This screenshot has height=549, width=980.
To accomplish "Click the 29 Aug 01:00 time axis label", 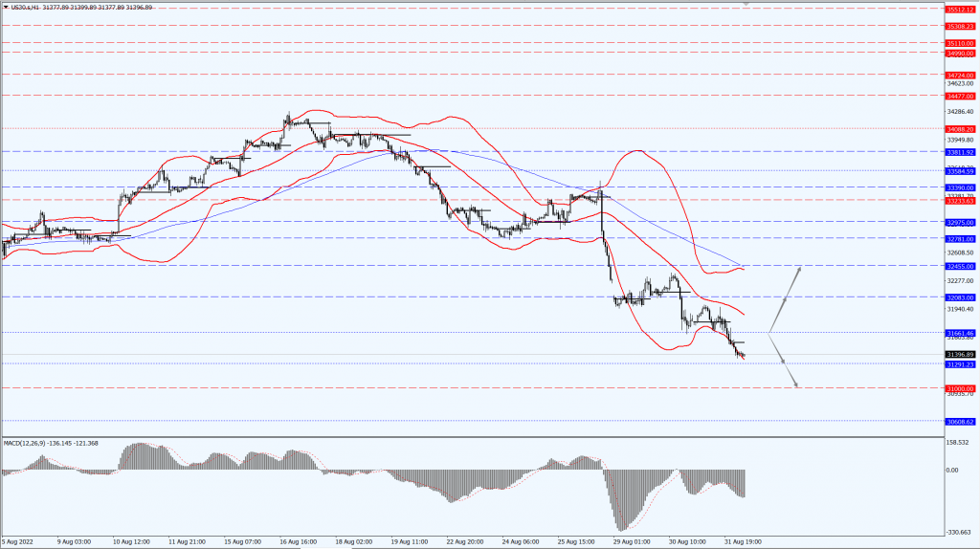I will (x=631, y=541).
